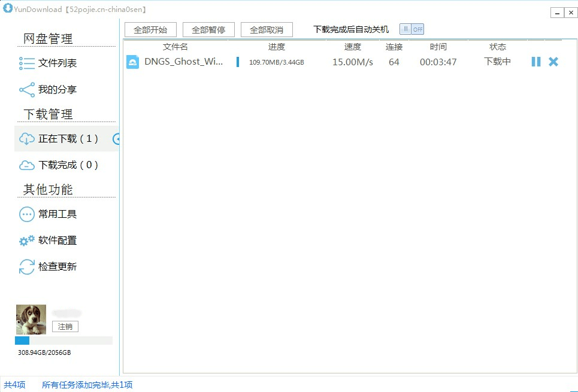The height and width of the screenshot is (392, 578).
Task: Collapse sidebar with the arrow beside 正在下载
Action: click(116, 139)
